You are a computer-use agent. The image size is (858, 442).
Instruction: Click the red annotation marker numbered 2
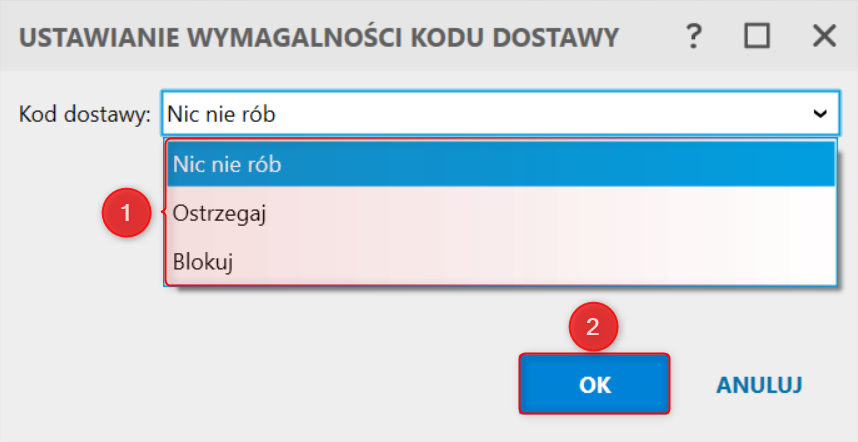pyautogui.click(x=592, y=326)
